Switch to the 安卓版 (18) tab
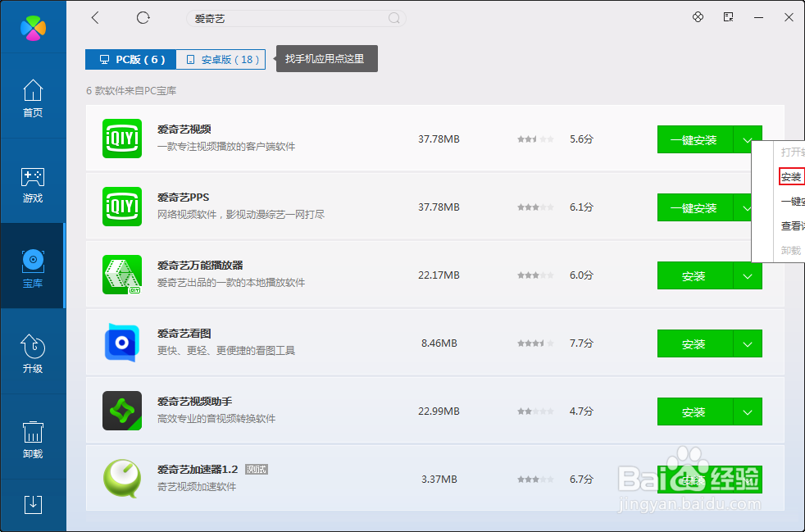Image resolution: width=805 pixels, height=532 pixels. pos(221,60)
